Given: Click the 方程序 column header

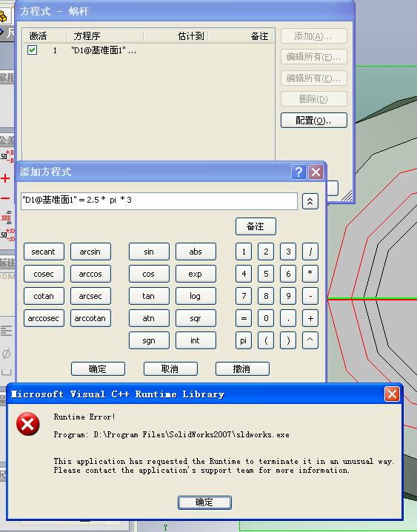Looking at the screenshot, I should pyautogui.click(x=104, y=36).
